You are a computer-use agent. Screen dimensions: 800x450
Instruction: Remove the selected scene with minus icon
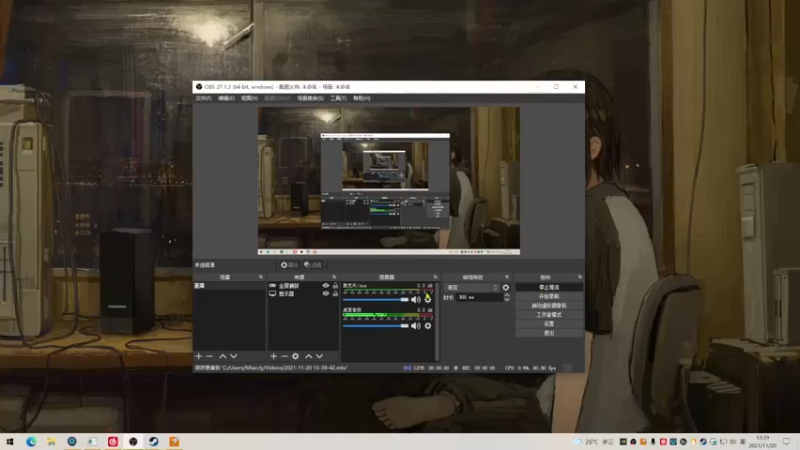(209, 356)
